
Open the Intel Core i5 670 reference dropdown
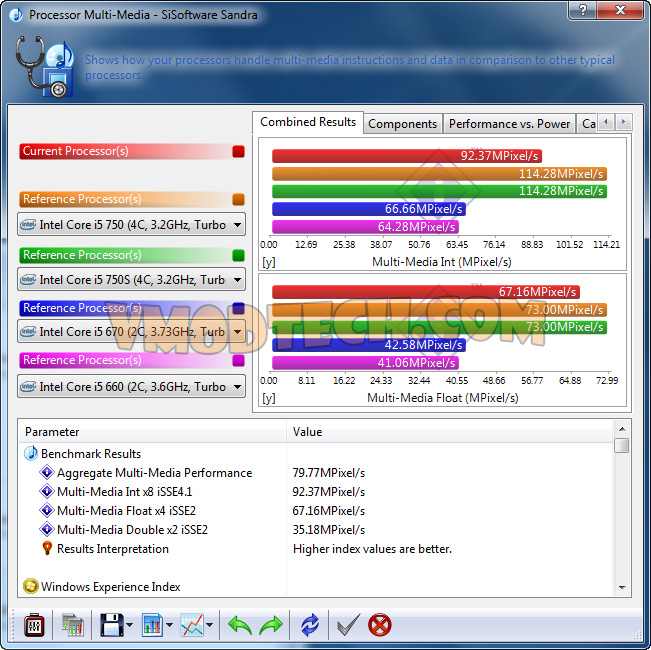point(131,332)
